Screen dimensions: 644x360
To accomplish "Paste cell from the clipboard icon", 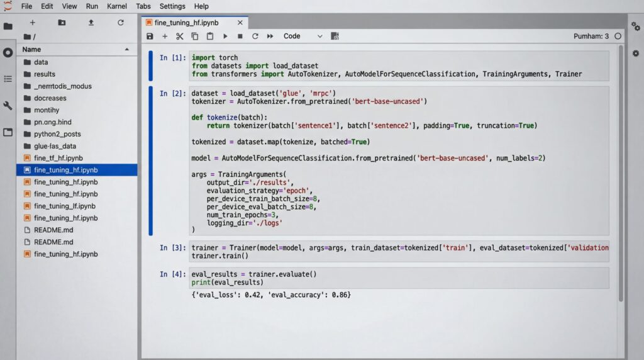I will (x=210, y=36).
